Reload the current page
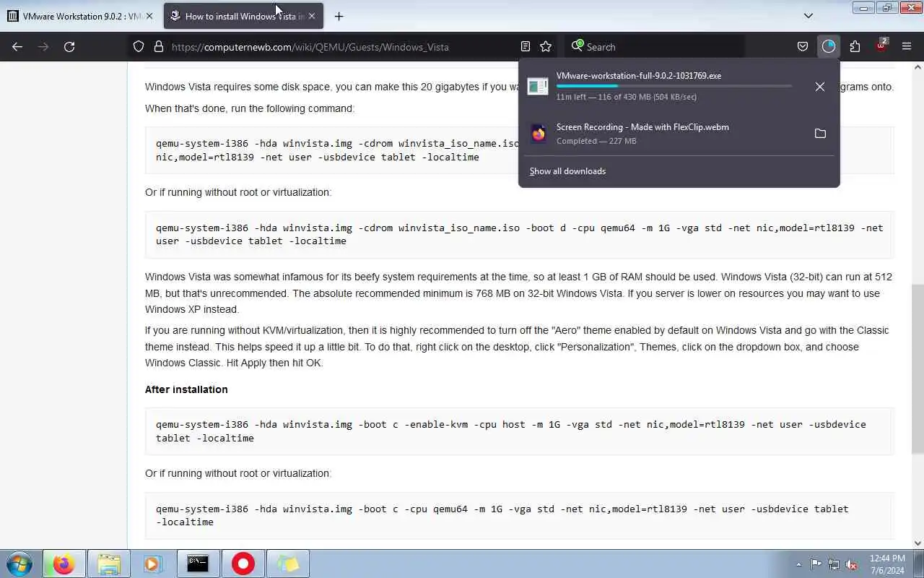 pos(69,46)
